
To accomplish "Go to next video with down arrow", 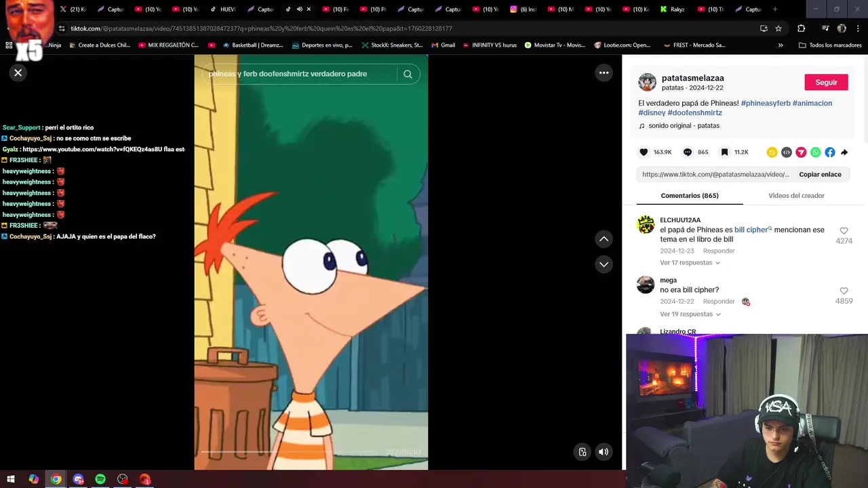I will tap(604, 264).
